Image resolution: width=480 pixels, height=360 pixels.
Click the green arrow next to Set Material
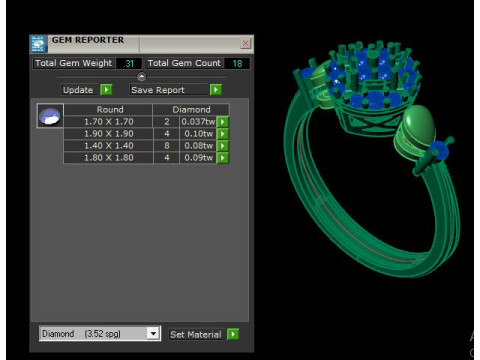(233, 334)
